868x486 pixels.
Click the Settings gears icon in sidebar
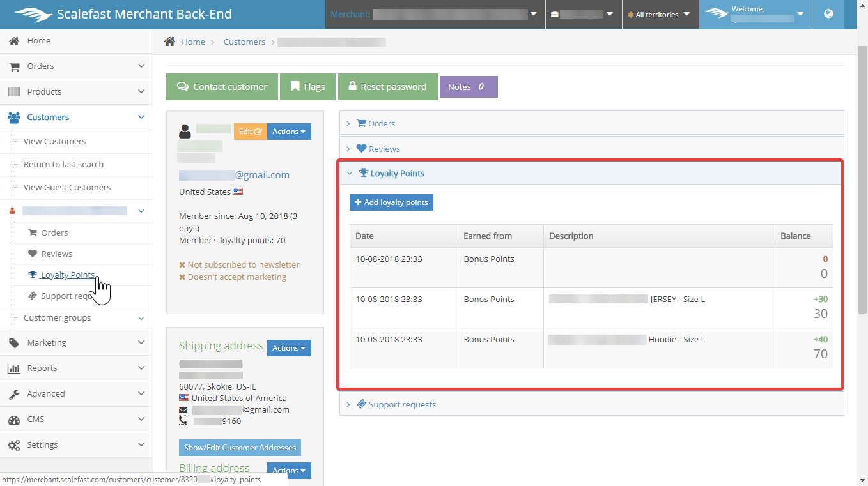14,445
